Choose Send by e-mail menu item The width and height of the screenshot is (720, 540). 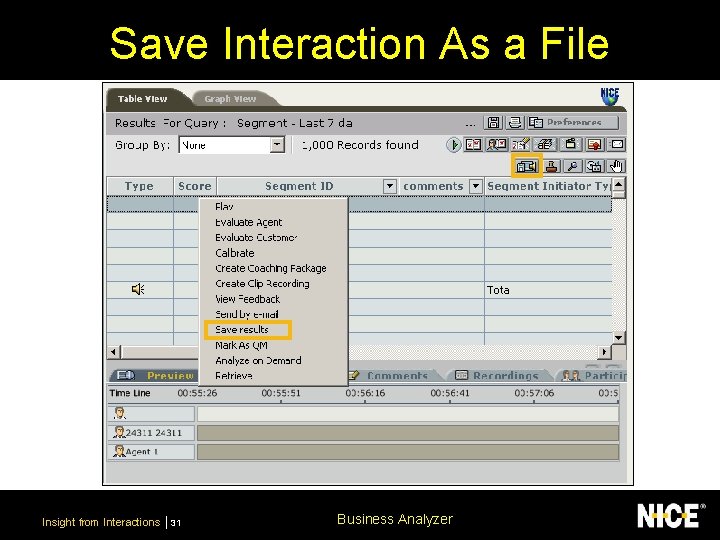tap(273, 315)
